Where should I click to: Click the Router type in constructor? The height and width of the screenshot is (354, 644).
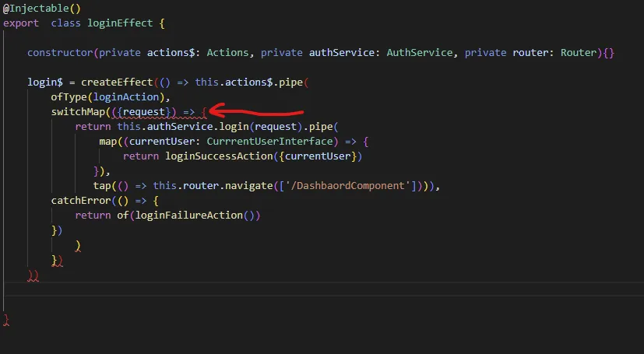tap(579, 52)
